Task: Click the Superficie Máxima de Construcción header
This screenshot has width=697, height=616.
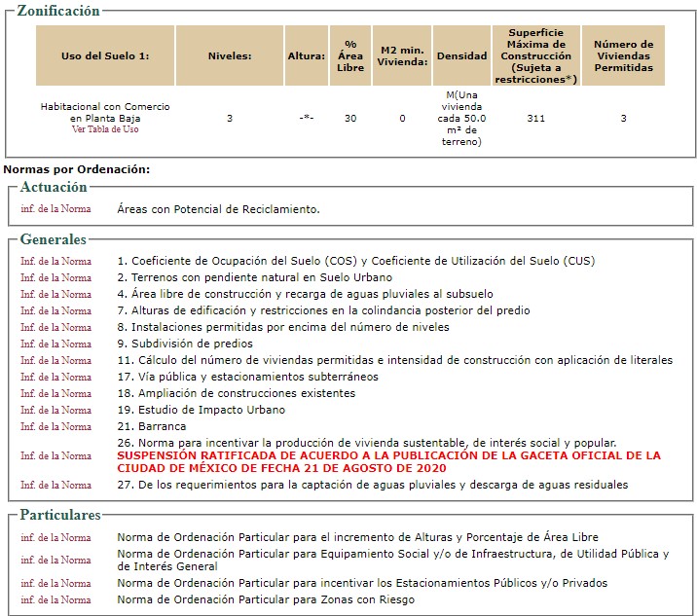Action: point(536,55)
